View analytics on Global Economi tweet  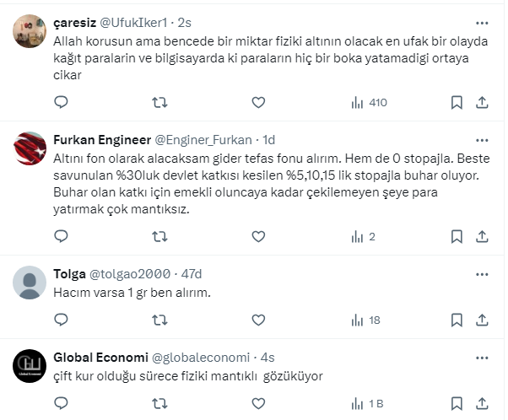[369, 403]
